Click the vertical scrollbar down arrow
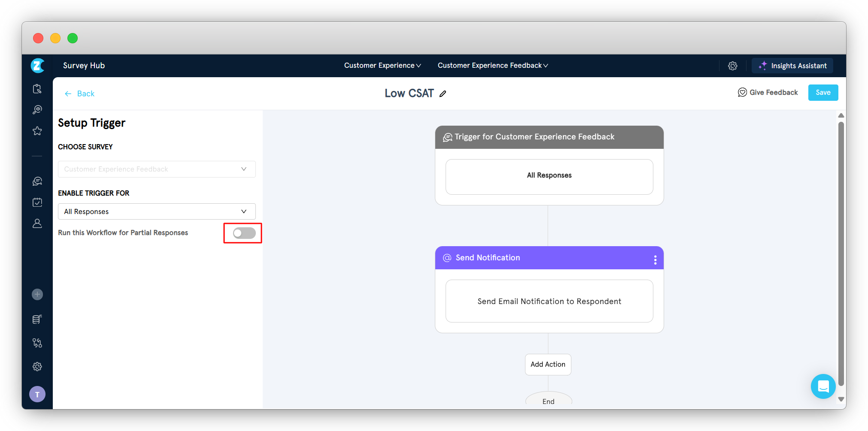 pos(841,399)
